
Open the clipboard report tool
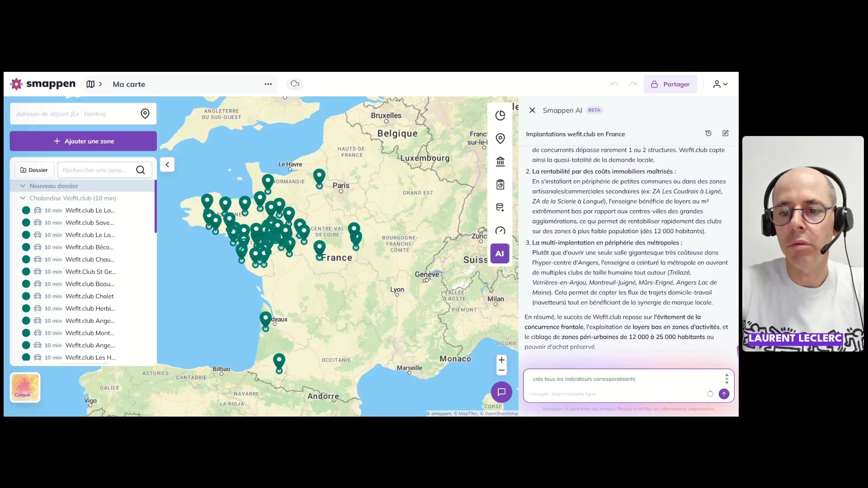pyautogui.click(x=500, y=184)
